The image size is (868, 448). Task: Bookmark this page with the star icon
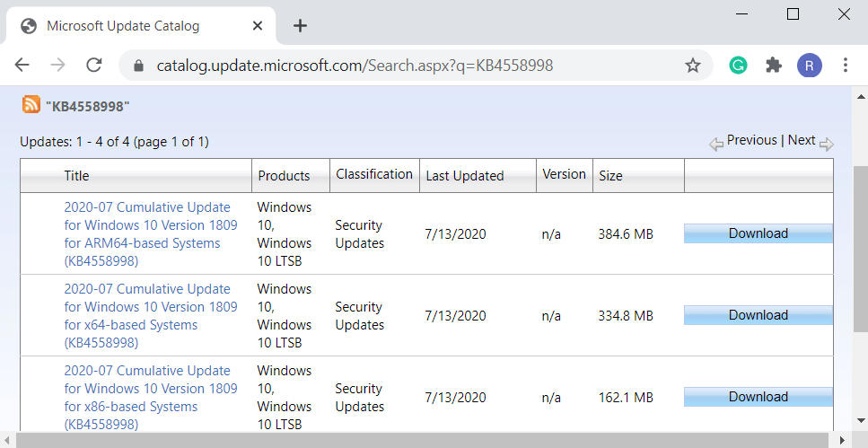[693, 66]
